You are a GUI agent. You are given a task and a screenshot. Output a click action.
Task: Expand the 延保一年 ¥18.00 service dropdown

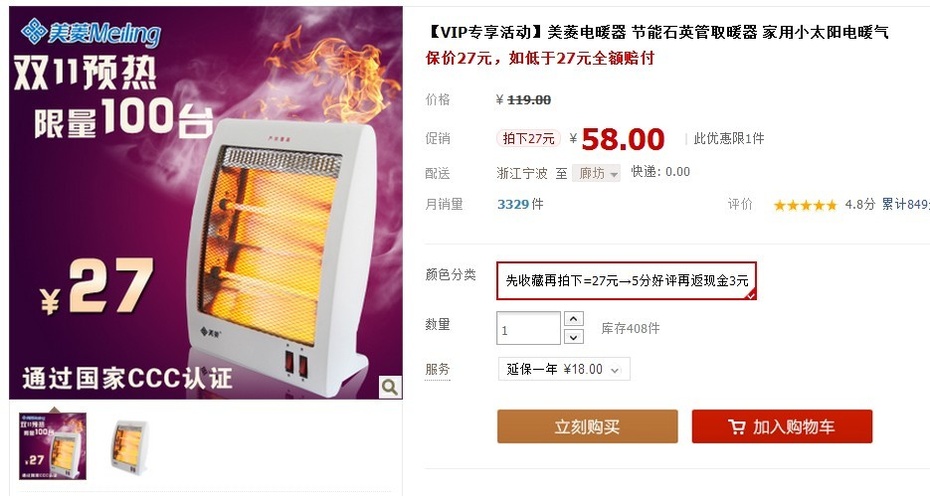[563, 369]
